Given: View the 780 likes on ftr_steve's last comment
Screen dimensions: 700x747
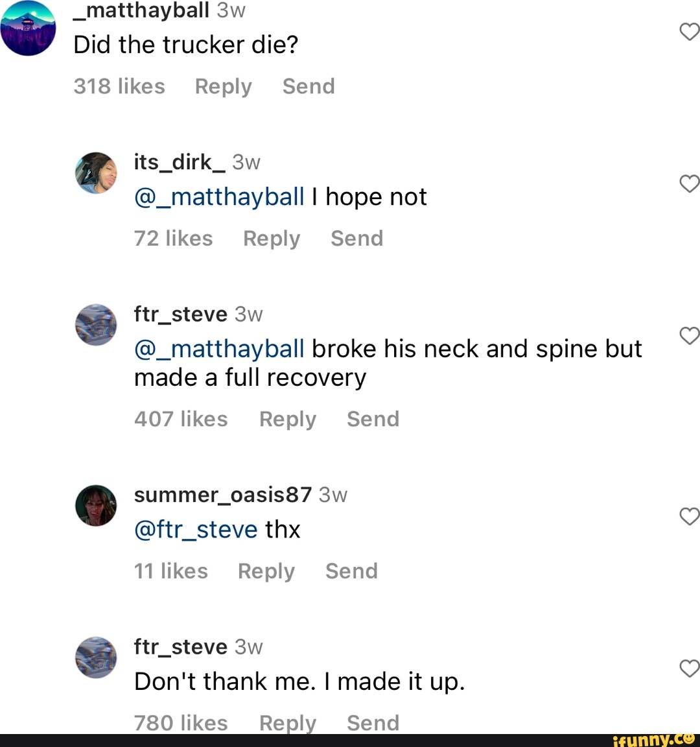Looking at the screenshot, I should (180, 723).
